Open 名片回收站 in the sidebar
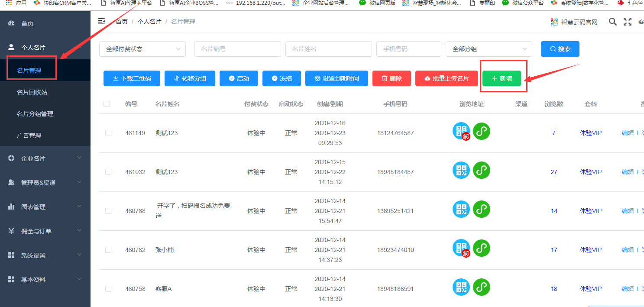The width and height of the screenshot is (644, 307). coord(32,92)
